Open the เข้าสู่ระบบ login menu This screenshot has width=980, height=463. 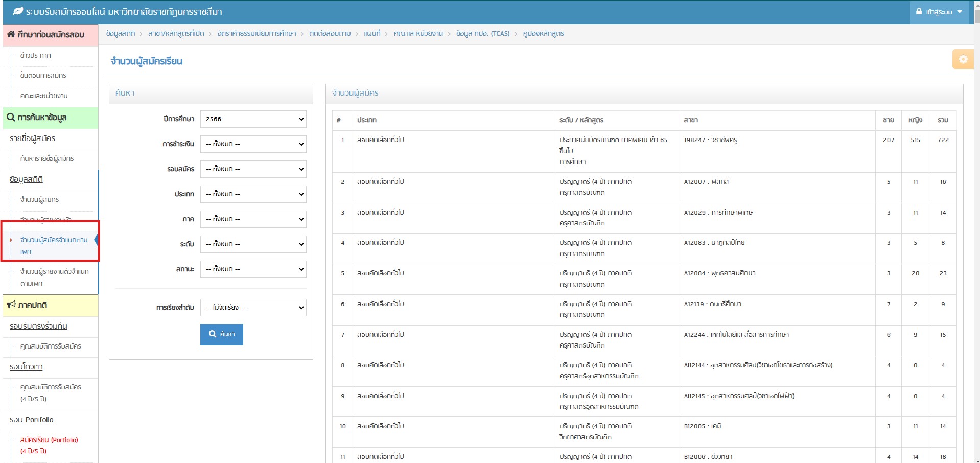click(939, 12)
